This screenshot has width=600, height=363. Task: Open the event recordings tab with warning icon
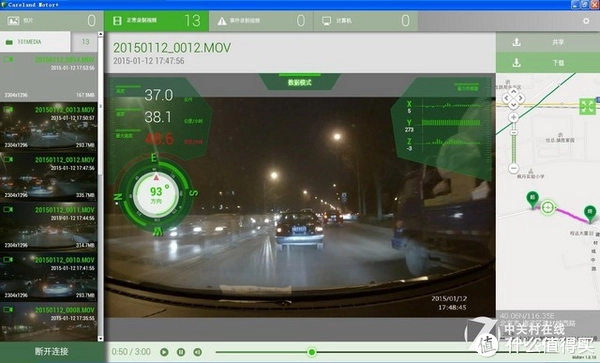261,21
